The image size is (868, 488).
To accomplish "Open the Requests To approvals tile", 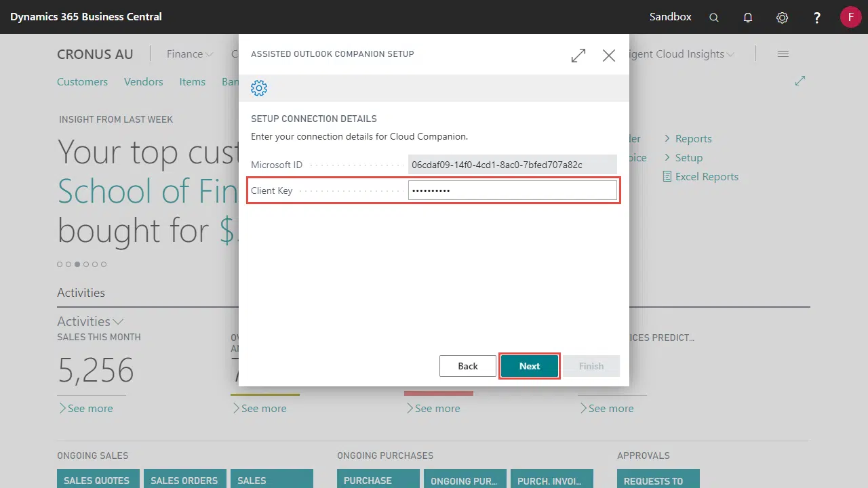I will (x=658, y=479).
